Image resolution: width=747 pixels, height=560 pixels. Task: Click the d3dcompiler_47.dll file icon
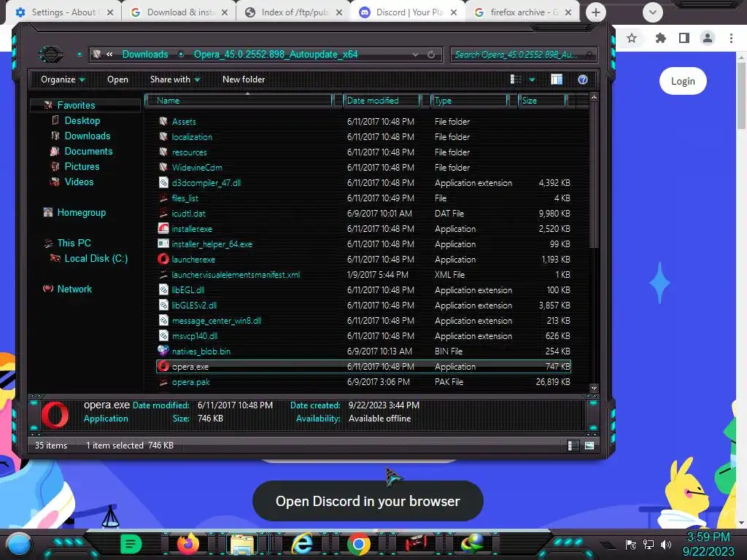coord(163,182)
